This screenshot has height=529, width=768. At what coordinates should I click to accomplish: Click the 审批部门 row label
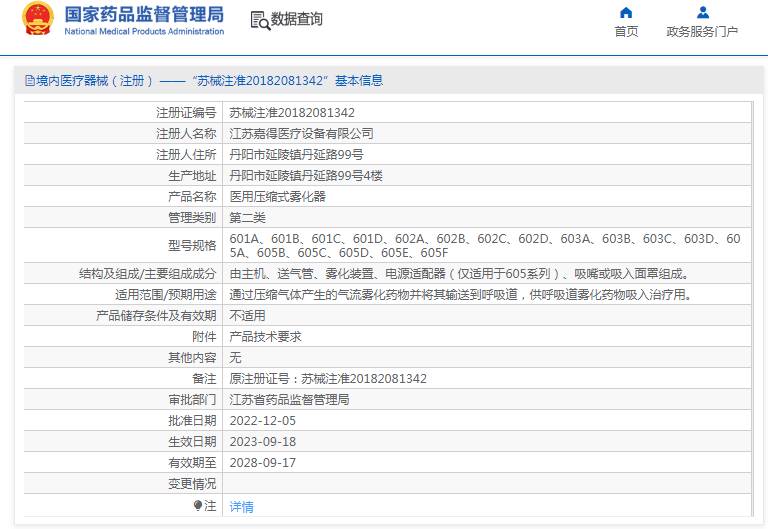(192, 400)
